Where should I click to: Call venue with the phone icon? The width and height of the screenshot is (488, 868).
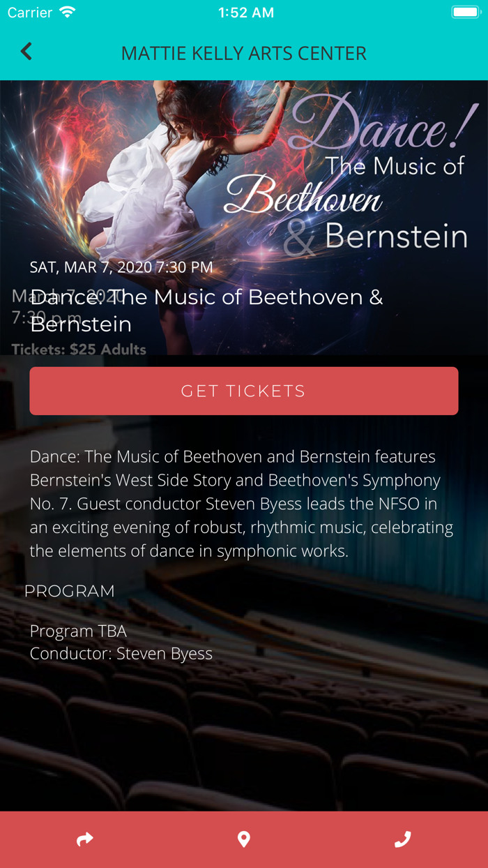402,839
